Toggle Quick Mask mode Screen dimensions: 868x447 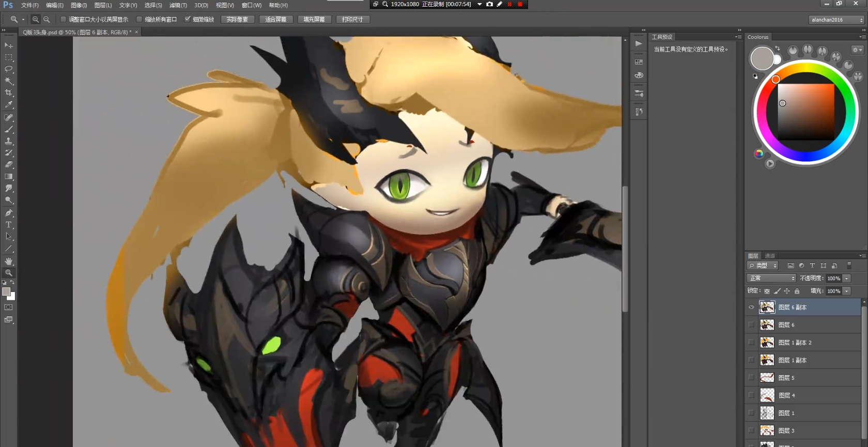pyautogui.click(x=9, y=307)
